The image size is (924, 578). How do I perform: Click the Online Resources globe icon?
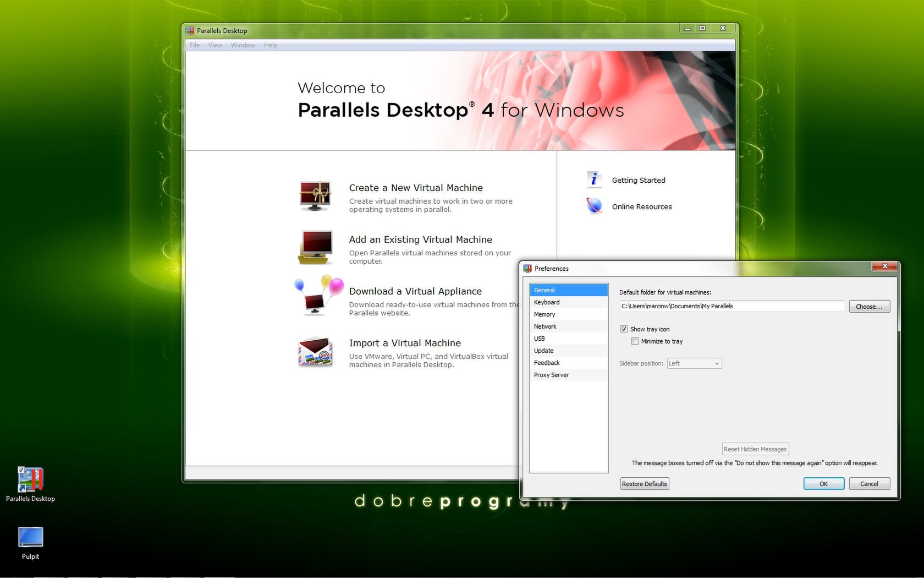pyautogui.click(x=594, y=206)
